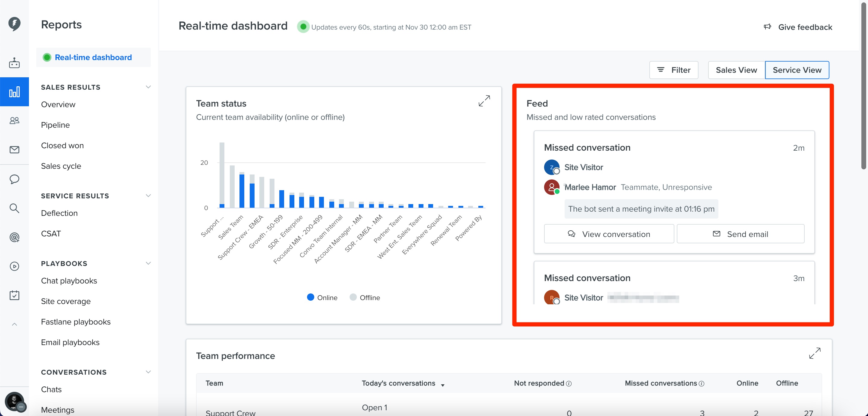The image size is (868, 416).
Task: Click Missed conversations info icon
Action: pyautogui.click(x=702, y=384)
